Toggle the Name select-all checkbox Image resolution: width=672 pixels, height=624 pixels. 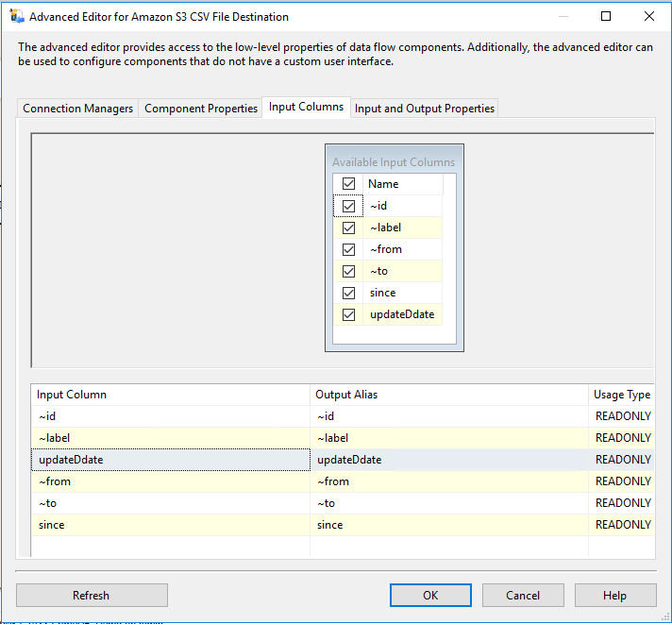(x=348, y=184)
